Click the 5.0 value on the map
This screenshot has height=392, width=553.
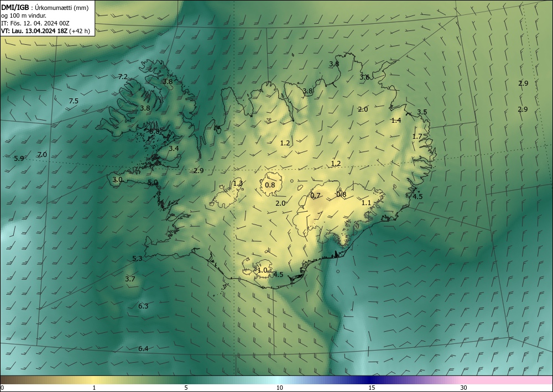click(153, 182)
